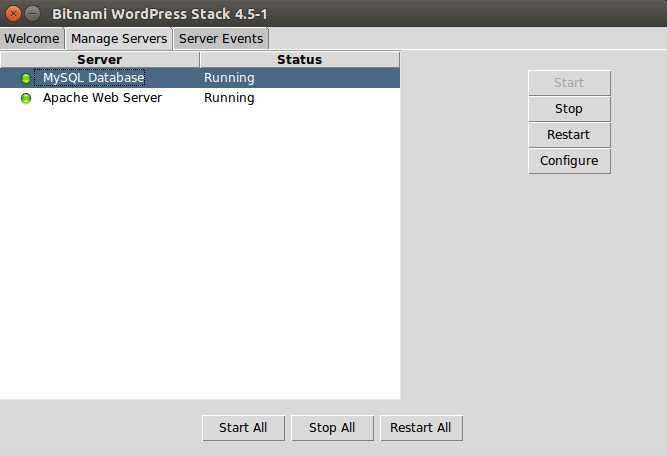Click the disabled Start button

pyautogui.click(x=569, y=82)
